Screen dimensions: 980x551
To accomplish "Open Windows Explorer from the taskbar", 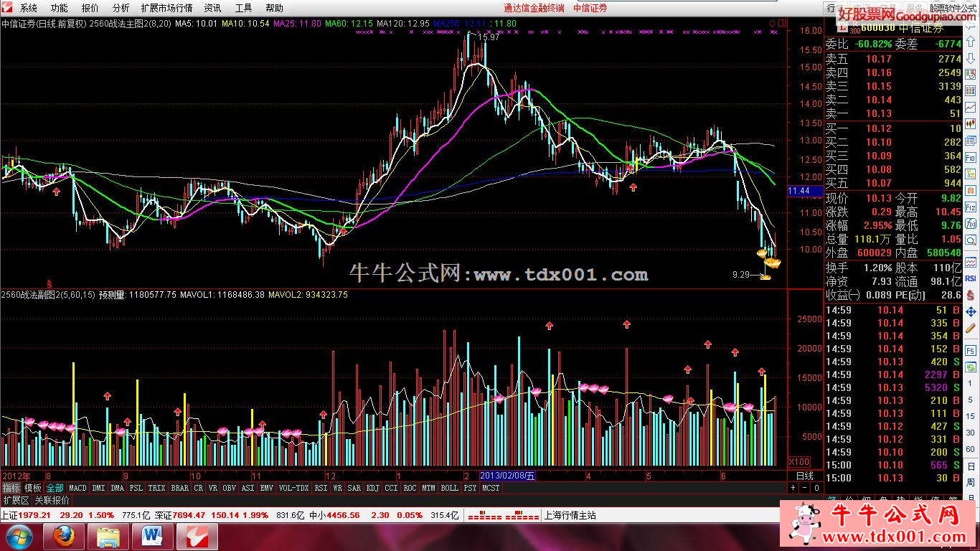I will (108, 537).
